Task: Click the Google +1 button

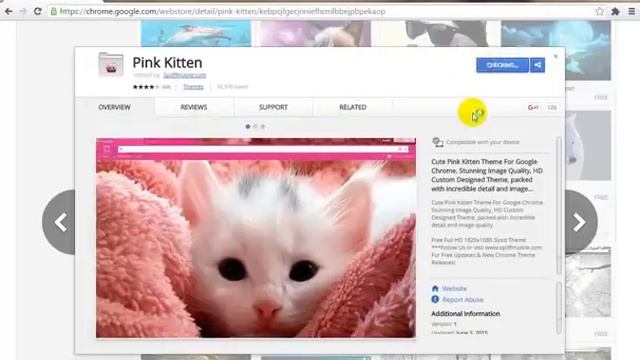Action: (x=533, y=107)
